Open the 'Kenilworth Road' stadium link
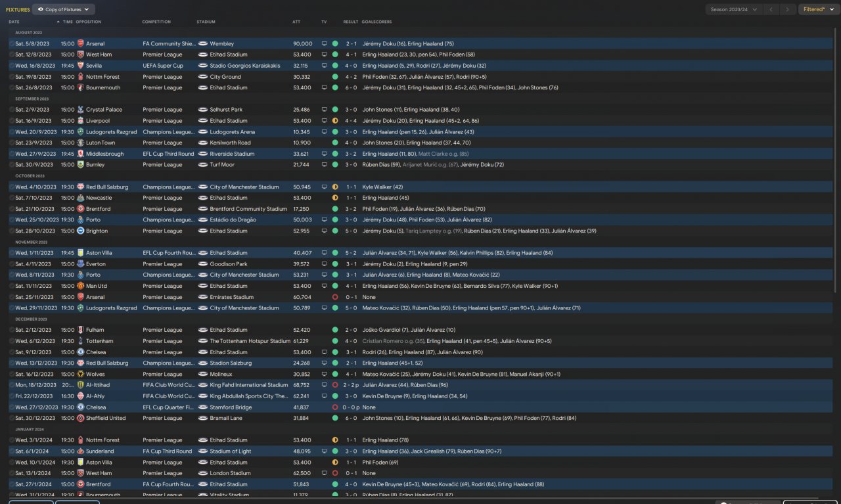 [230, 143]
